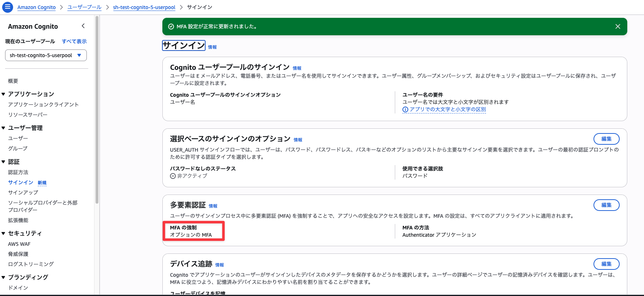Open 脅威保護 page
This screenshot has width=644, height=296.
18,254
